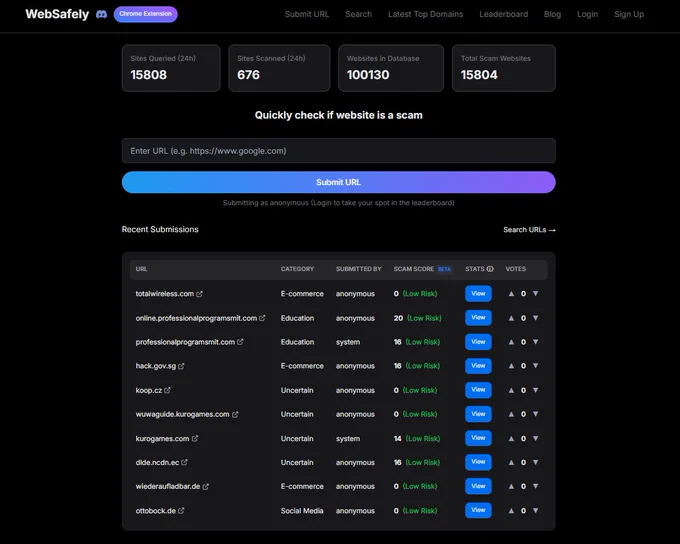Screen dimensions: 680x544
Task: Open external link icon beside professionalprogramsmit.com system row
Action: tap(240, 342)
